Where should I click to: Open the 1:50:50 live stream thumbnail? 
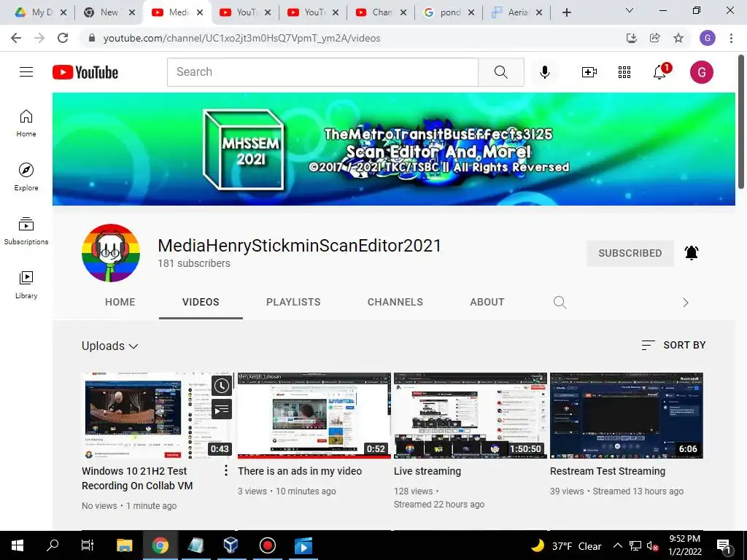pyautogui.click(x=471, y=415)
